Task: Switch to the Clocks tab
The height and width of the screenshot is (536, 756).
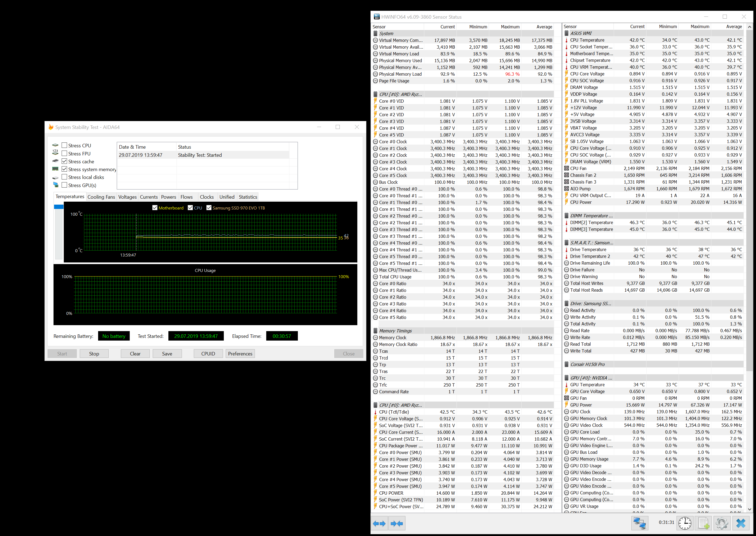Action: [x=207, y=197]
